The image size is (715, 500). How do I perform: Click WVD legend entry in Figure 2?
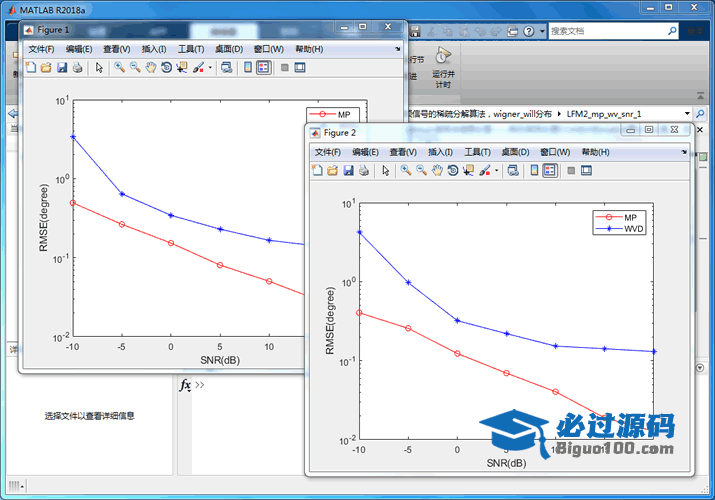pos(620,229)
